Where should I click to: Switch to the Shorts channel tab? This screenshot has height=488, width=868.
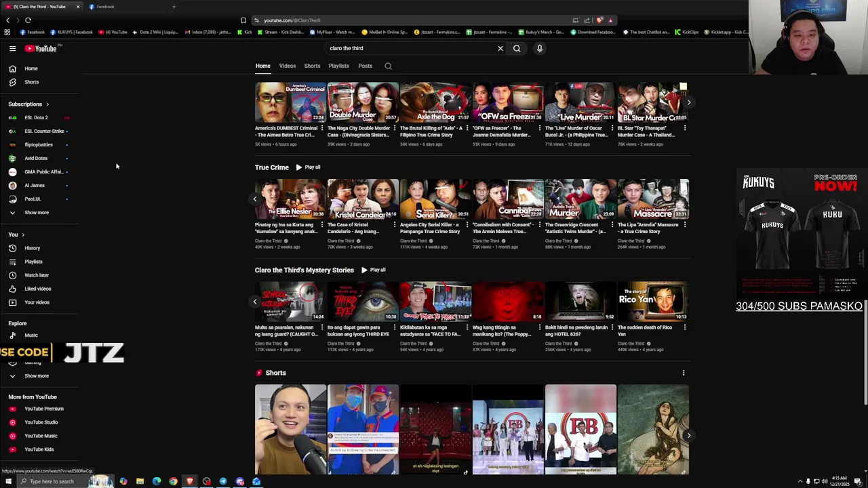[312, 66]
